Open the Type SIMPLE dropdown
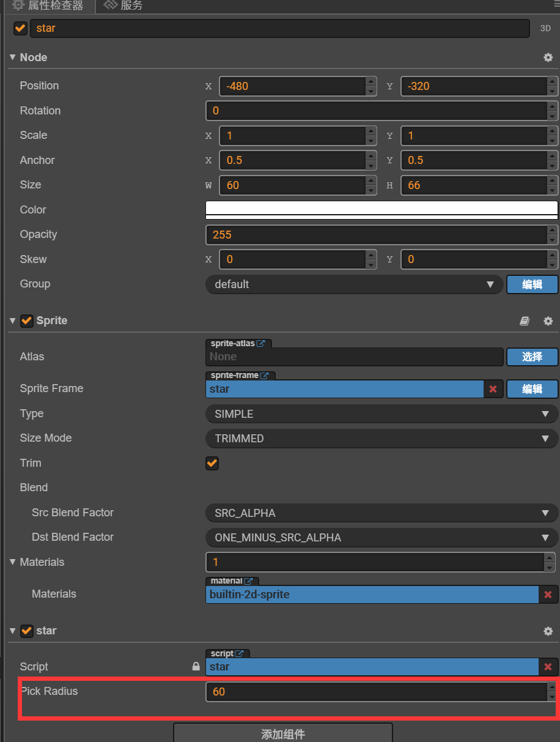Screen dimensions: 560x742 coord(382,414)
